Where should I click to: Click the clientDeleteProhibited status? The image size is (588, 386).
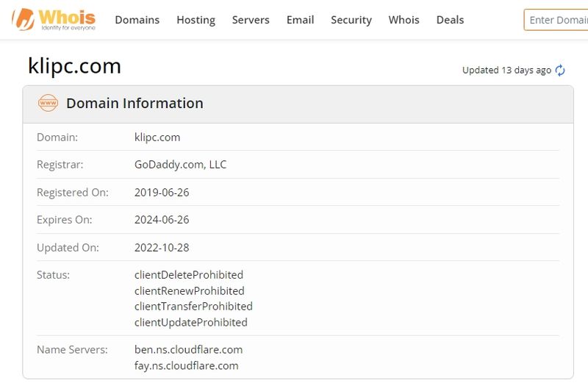point(189,274)
